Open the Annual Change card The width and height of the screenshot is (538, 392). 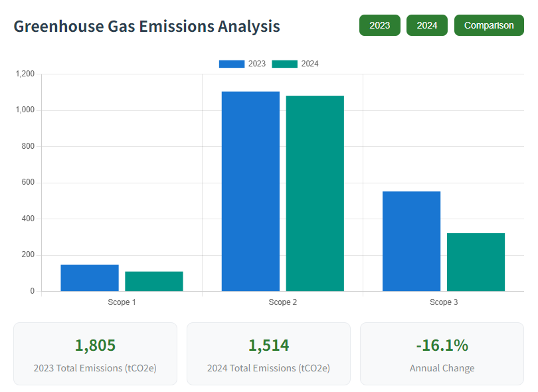(x=442, y=353)
